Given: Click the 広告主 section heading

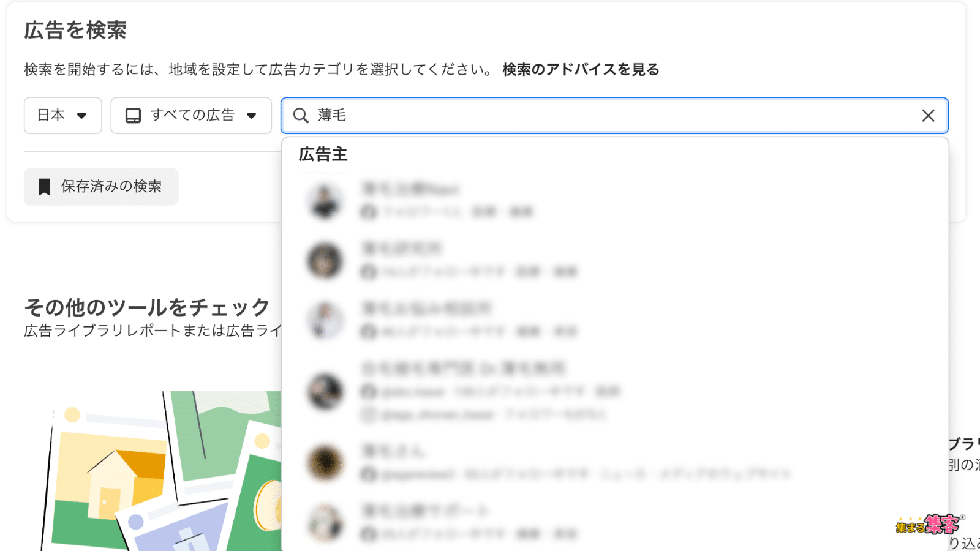Looking at the screenshot, I should [x=323, y=154].
